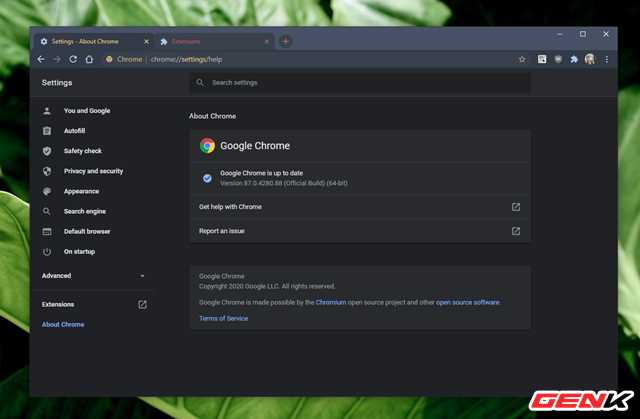Go to On startup settings
This screenshot has height=419, width=640.
pyautogui.click(x=79, y=251)
